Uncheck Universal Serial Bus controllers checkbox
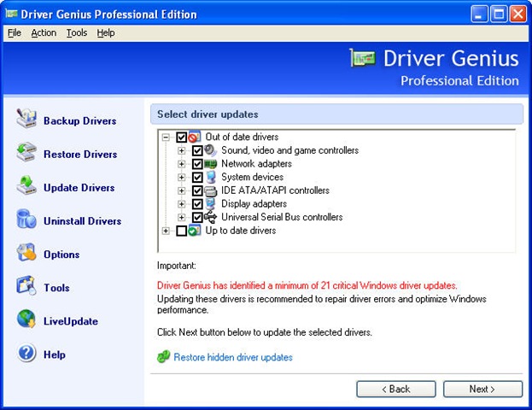 coord(197,217)
